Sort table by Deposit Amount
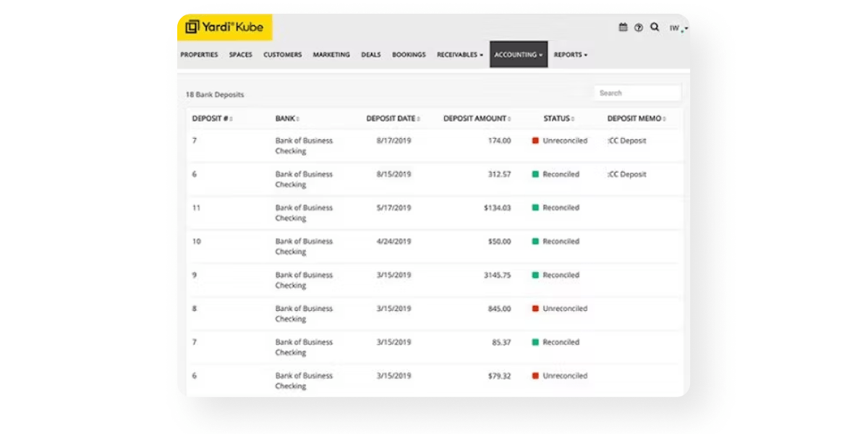The width and height of the screenshot is (868, 434). pos(477,119)
